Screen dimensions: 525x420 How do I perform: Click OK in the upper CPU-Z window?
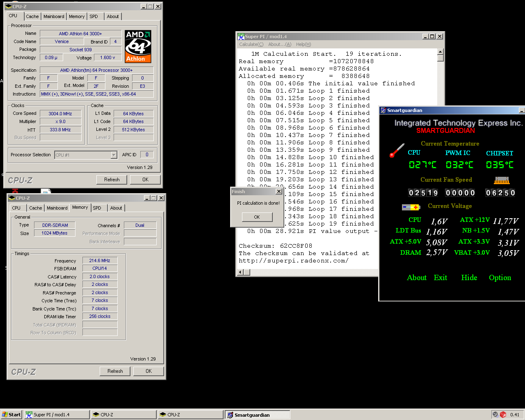(146, 180)
